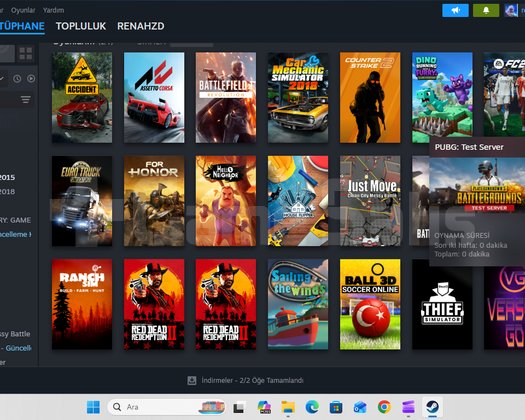
Task: Open notifications with the green bell button
Action: coord(486,10)
